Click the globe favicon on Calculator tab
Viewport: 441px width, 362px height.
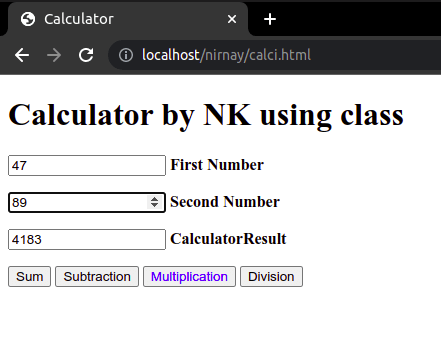click(x=28, y=19)
